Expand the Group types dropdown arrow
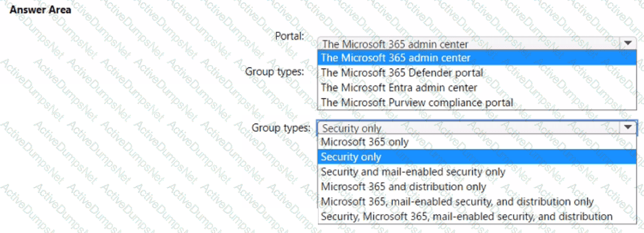 coord(628,128)
